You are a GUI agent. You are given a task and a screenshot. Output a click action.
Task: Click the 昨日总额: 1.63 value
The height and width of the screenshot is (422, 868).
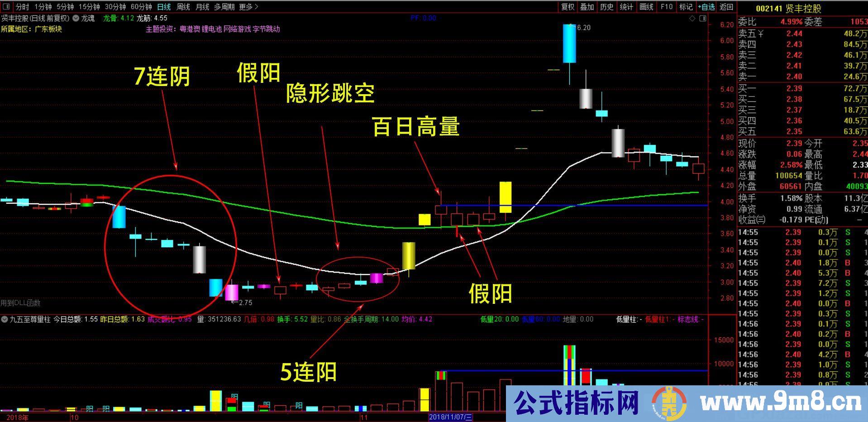[x=122, y=319]
